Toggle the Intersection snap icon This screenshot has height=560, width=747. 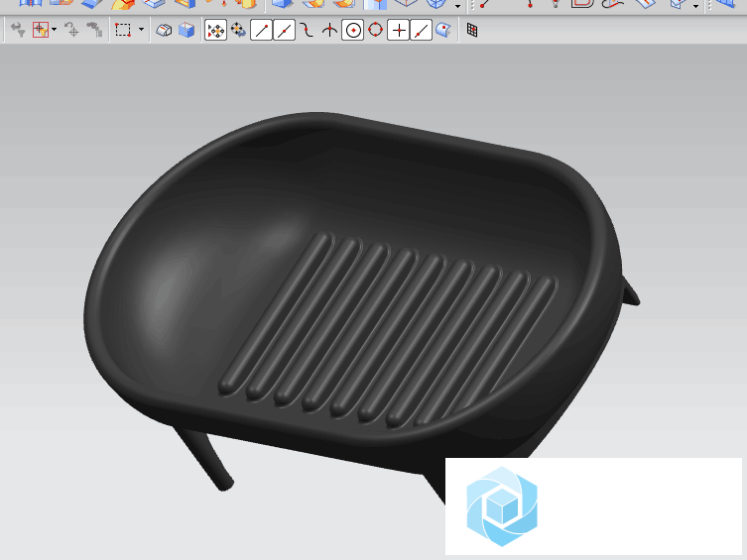[x=329, y=31]
